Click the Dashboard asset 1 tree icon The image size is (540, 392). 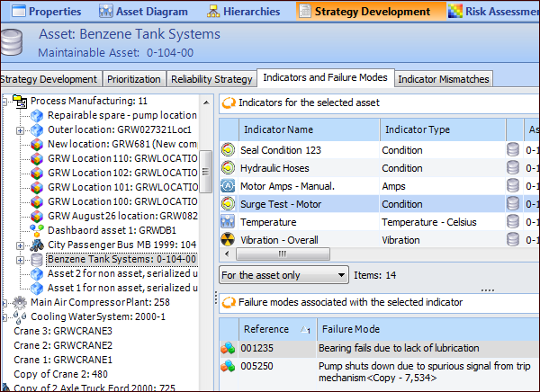(x=37, y=230)
